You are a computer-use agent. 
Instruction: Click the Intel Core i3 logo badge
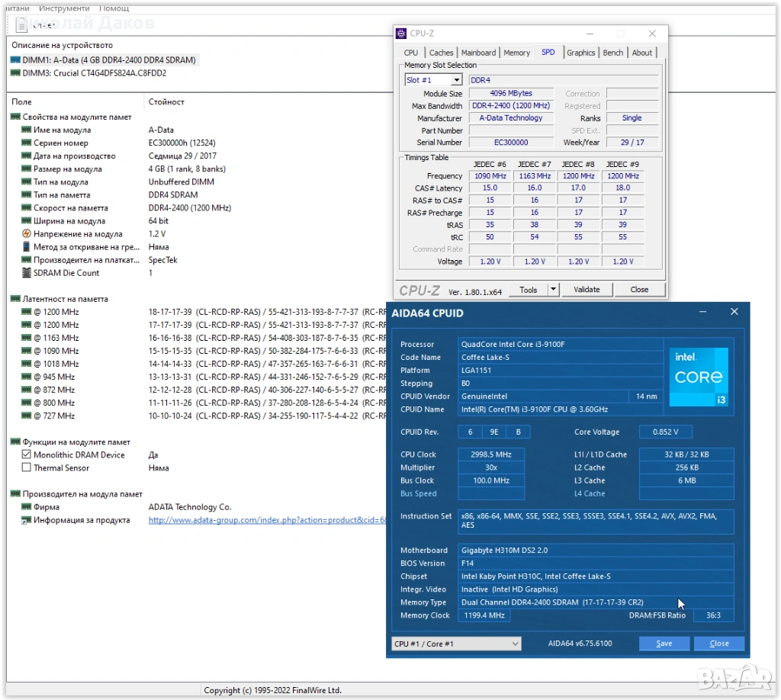coord(699,377)
